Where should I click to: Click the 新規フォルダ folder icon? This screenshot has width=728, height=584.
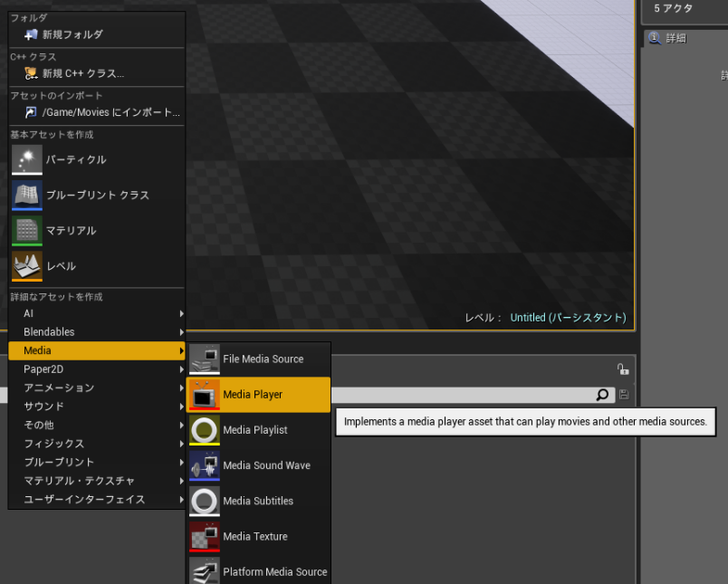(31, 34)
